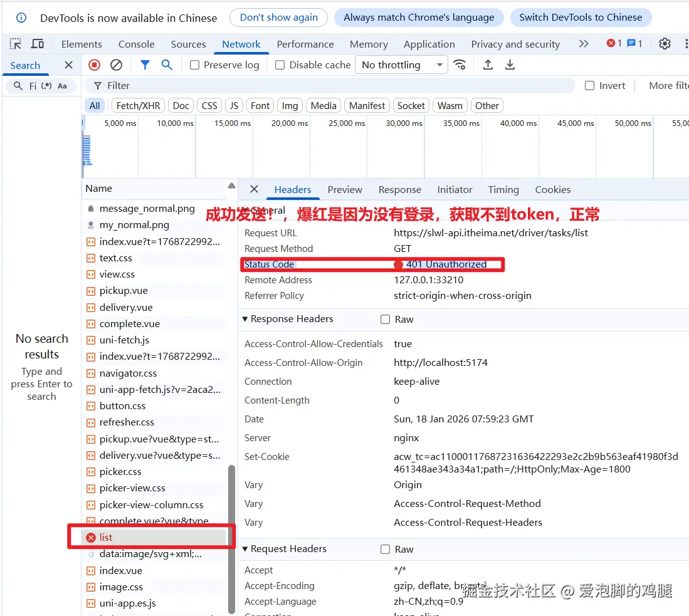689x616 pixels.
Task: Select the image.css request row
Action: pyautogui.click(x=154, y=587)
